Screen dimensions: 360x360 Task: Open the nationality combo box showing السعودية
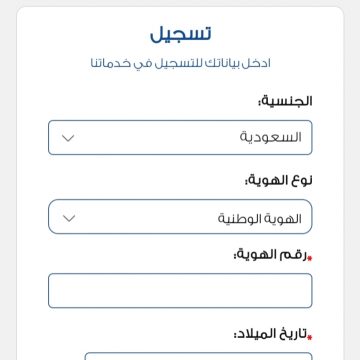pyautogui.click(x=180, y=138)
